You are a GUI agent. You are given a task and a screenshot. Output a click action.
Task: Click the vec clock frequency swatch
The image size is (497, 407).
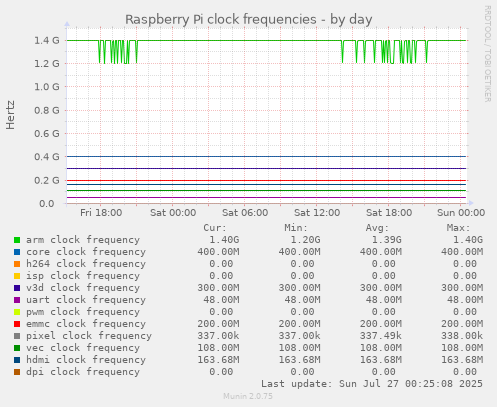[x=17, y=348]
